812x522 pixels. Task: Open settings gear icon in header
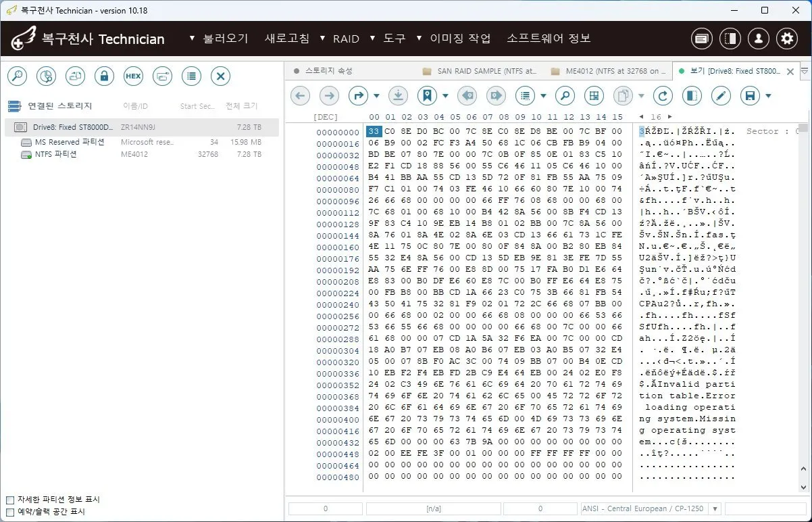coord(787,39)
